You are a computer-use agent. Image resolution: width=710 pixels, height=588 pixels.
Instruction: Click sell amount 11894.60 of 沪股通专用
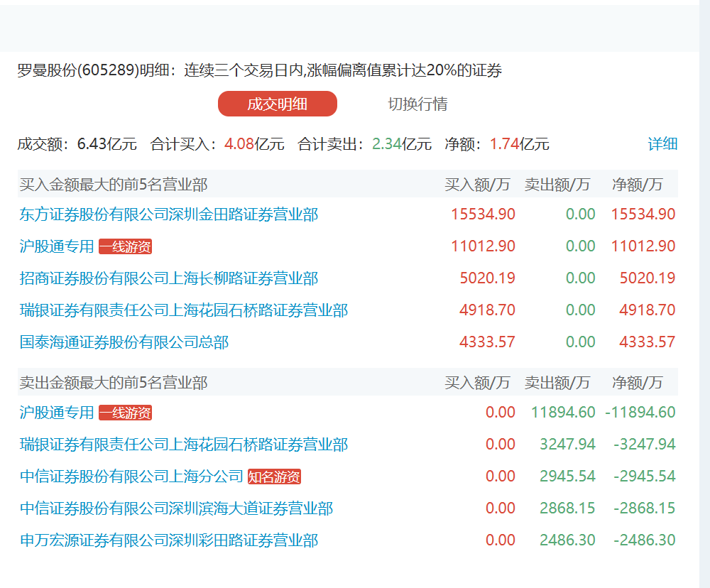[563, 413]
